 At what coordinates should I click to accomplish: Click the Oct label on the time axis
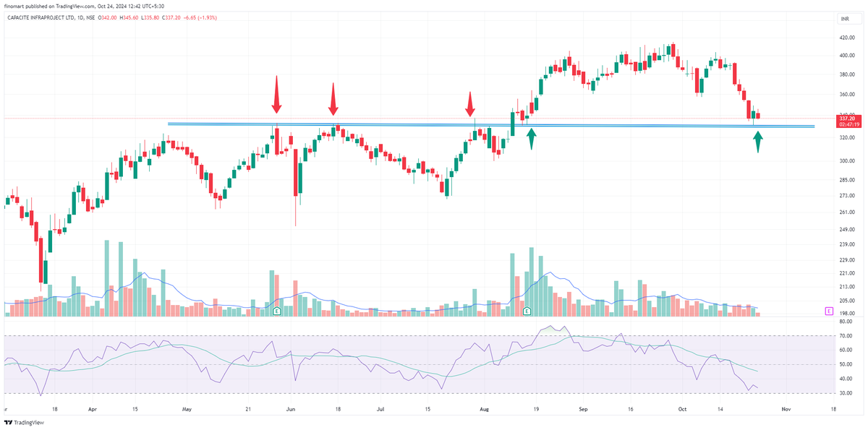(x=683, y=408)
